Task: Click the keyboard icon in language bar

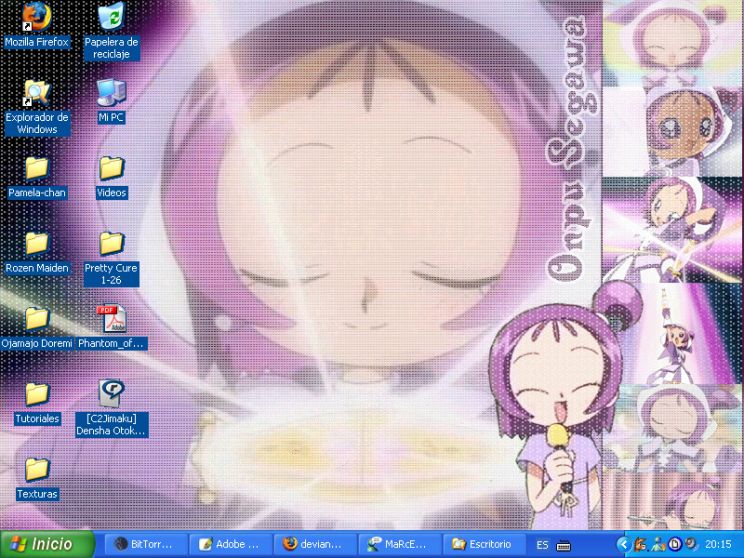Action: click(563, 545)
